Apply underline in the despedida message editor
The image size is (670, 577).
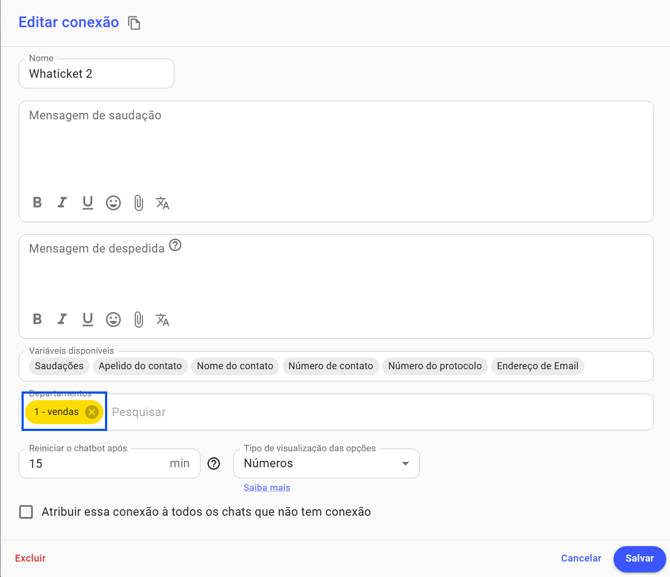[88, 319]
